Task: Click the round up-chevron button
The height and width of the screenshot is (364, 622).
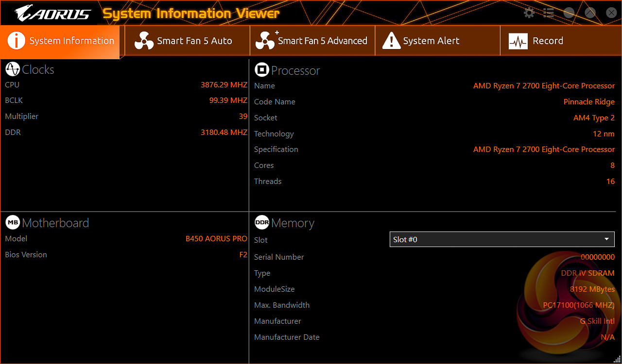Action: (x=590, y=13)
